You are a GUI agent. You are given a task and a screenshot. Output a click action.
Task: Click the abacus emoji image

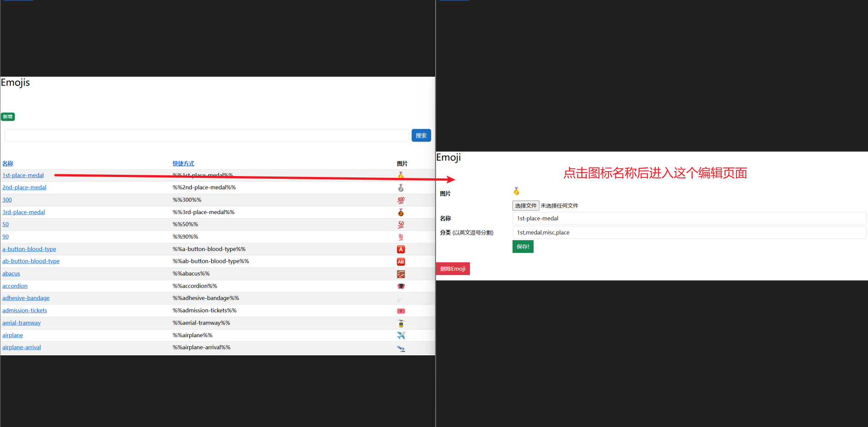401,274
